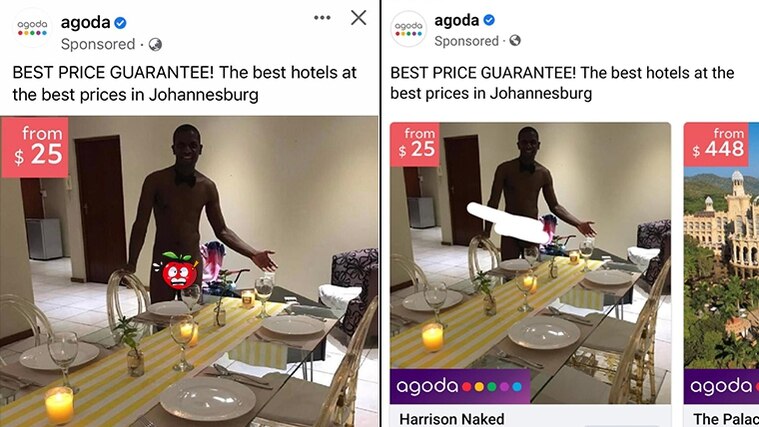
Task: Open the three-dot options menu
Action: 322,18
